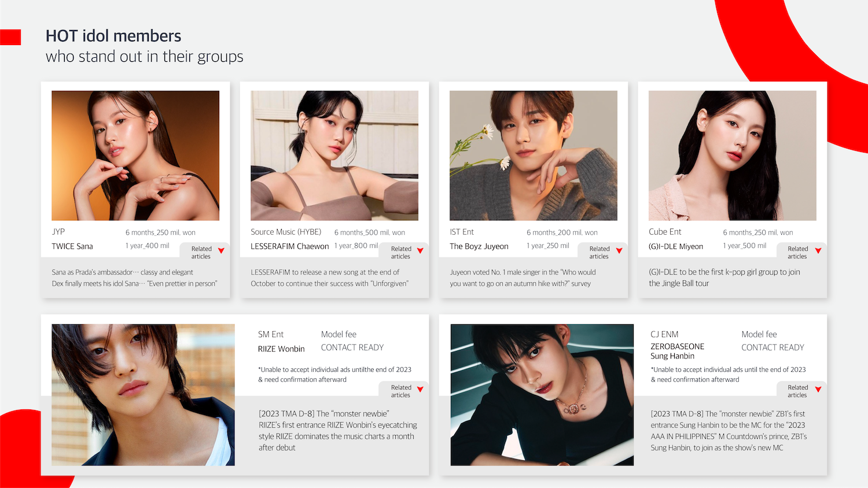The width and height of the screenshot is (868, 488).
Task: Click the "JYP" agency label
Action: pyautogui.click(x=58, y=232)
